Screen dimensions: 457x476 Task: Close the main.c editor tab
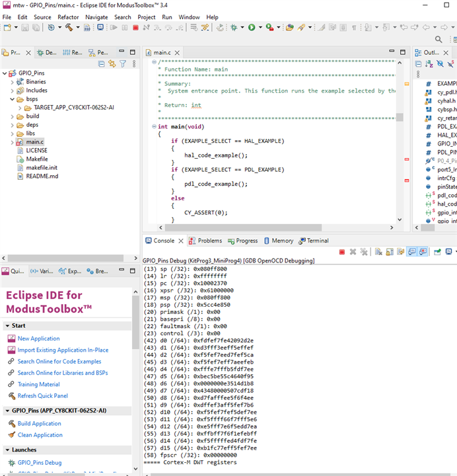point(177,53)
